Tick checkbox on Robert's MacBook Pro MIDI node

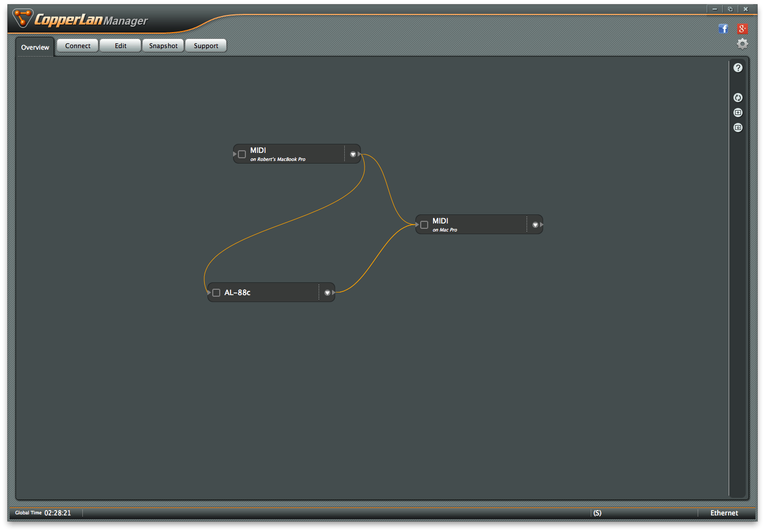pos(242,154)
